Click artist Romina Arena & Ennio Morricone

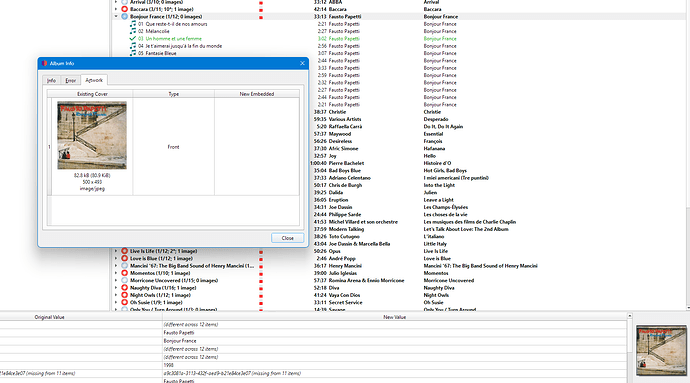click(367, 280)
